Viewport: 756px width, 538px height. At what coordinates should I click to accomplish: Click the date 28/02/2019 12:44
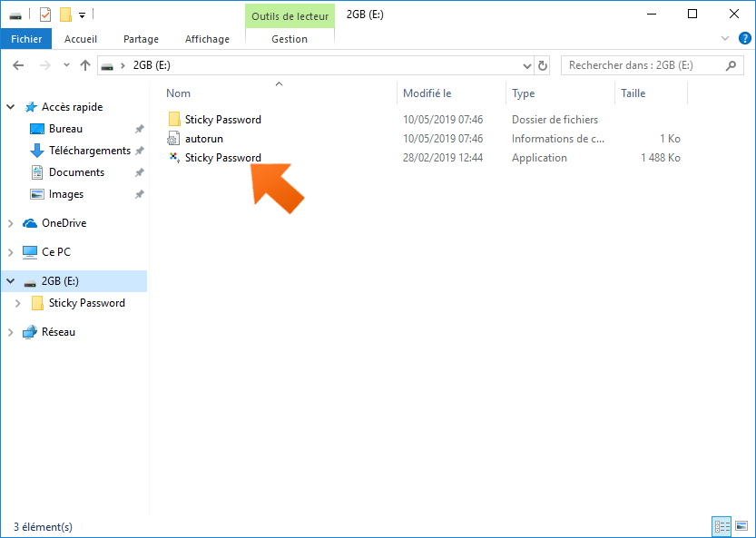click(x=443, y=158)
